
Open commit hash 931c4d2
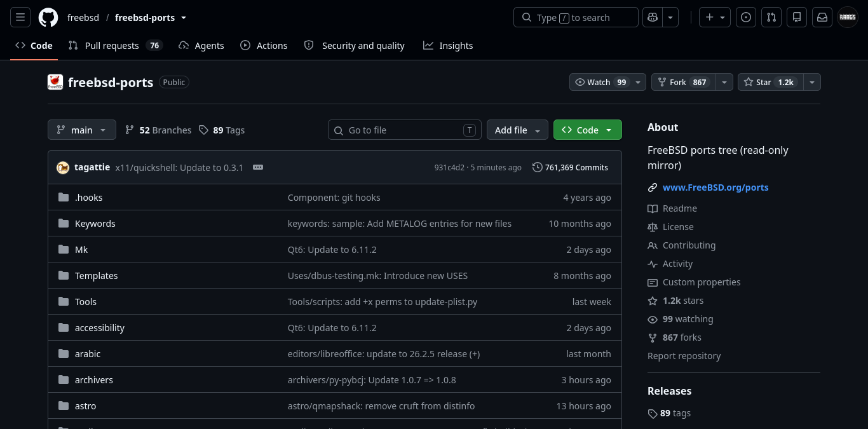click(449, 168)
